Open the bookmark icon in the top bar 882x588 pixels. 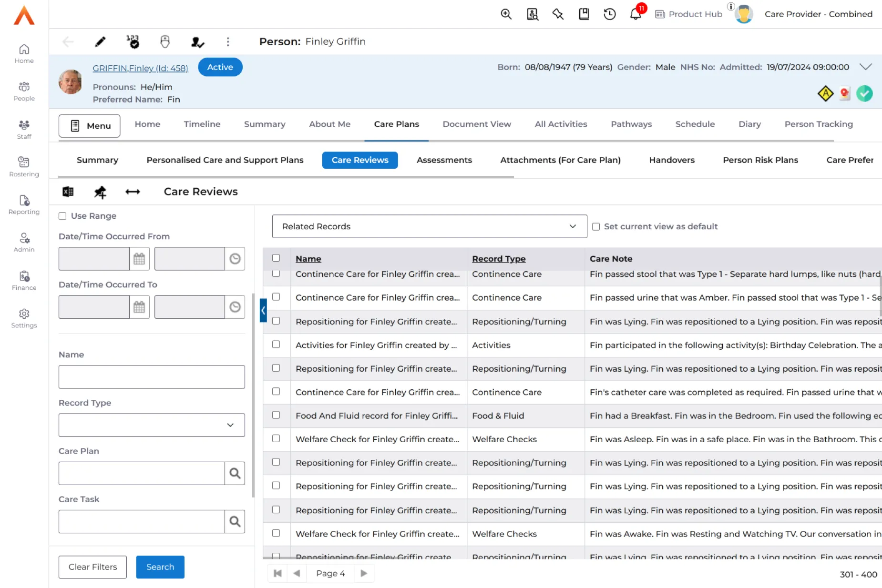584,14
